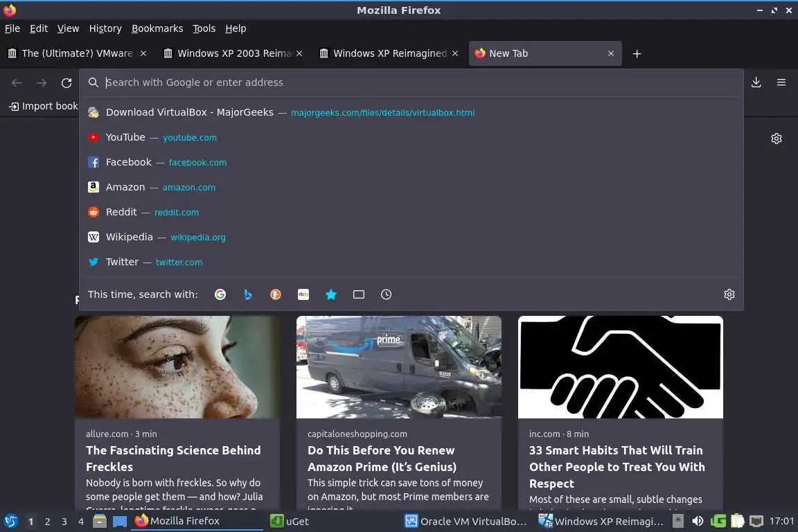Open the Help menu
This screenshot has width=798, height=532.
tap(236, 28)
